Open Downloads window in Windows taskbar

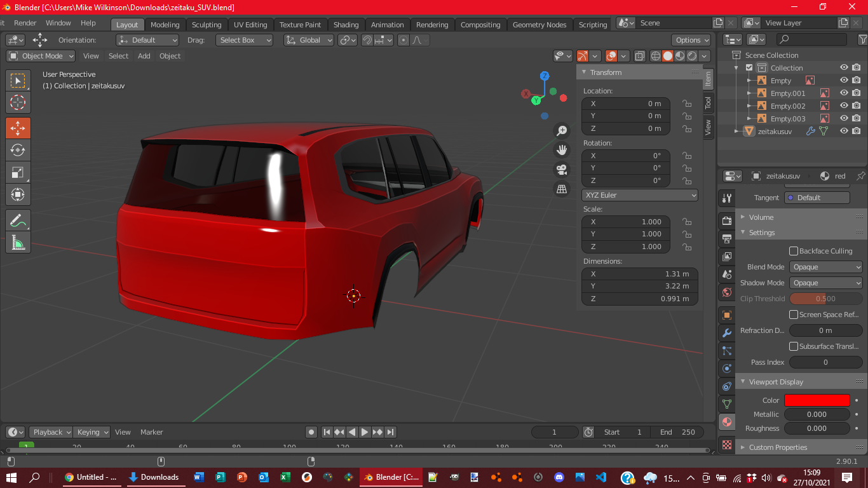tap(154, 477)
